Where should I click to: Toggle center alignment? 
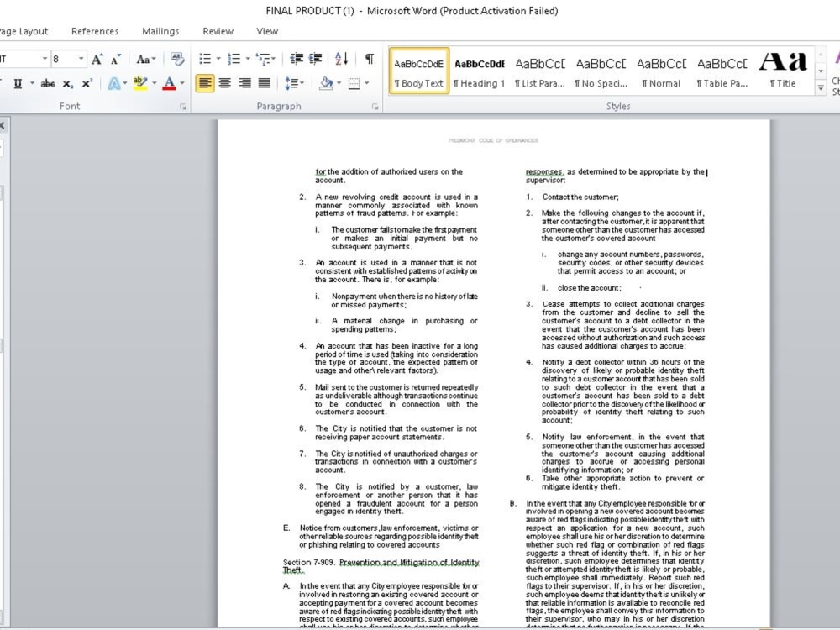pos(225,83)
